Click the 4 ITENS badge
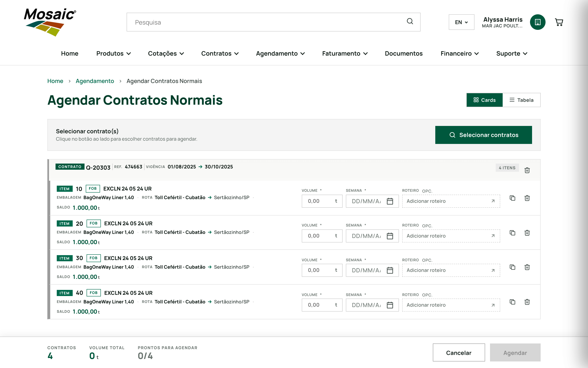The image size is (588, 368). 507,168
